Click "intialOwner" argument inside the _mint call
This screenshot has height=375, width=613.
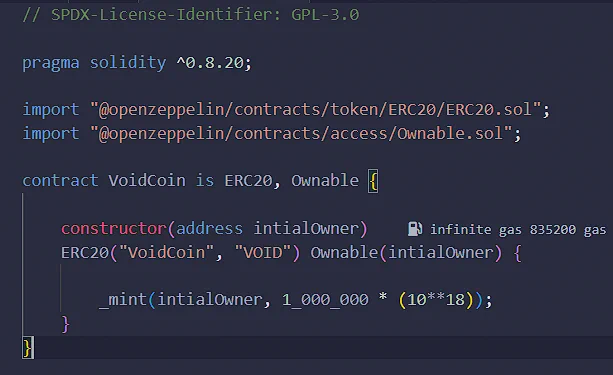click(210, 300)
